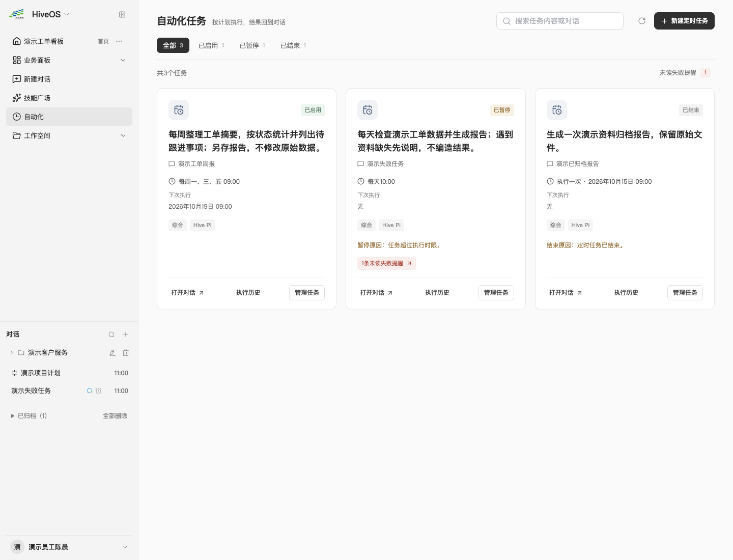Open 技能广场 in the sidebar
The image size is (733, 560).
pos(69,98)
